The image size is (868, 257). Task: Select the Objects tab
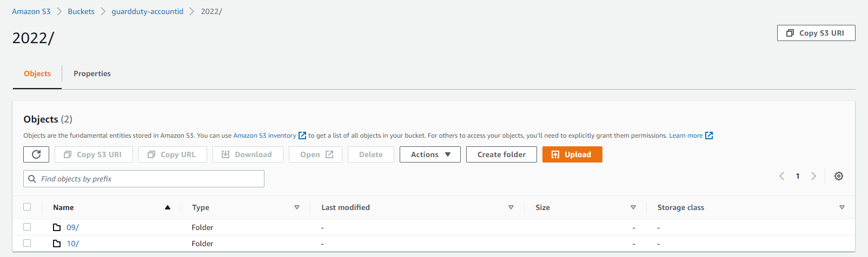pos(37,74)
